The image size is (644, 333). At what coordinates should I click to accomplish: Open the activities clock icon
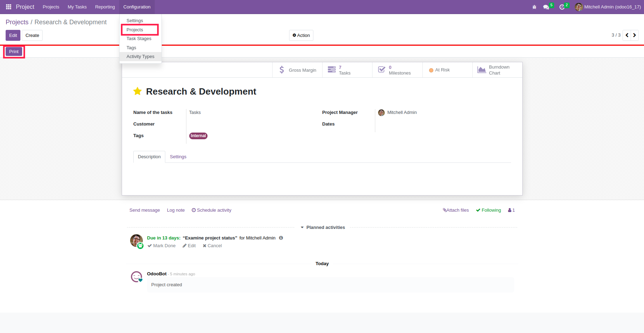pyautogui.click(x=562, y=7)
